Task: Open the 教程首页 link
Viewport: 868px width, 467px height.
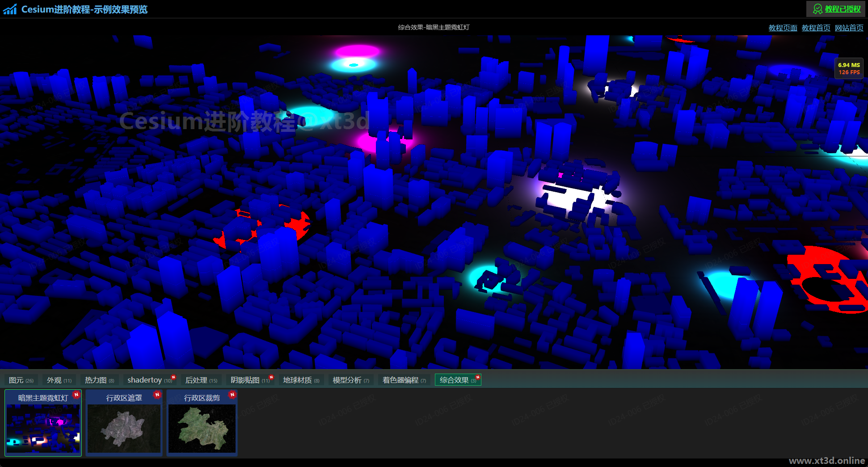Action: click(x=816, y=28)
